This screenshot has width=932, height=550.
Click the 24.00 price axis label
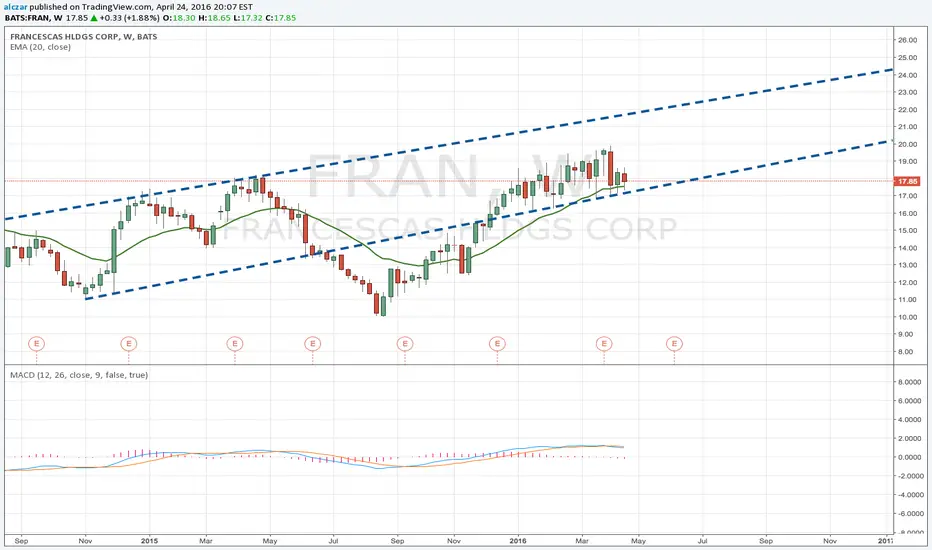907,76
